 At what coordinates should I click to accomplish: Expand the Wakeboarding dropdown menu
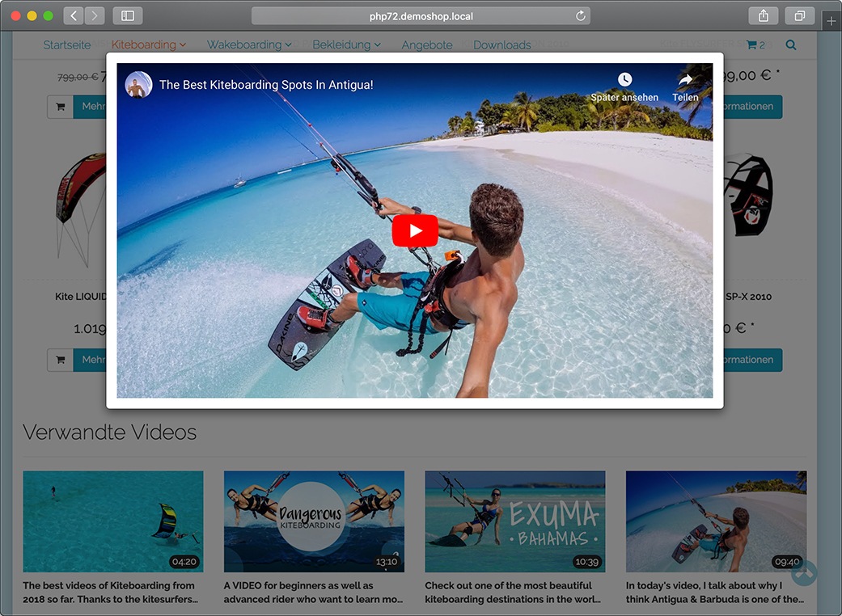click(249, 45)
